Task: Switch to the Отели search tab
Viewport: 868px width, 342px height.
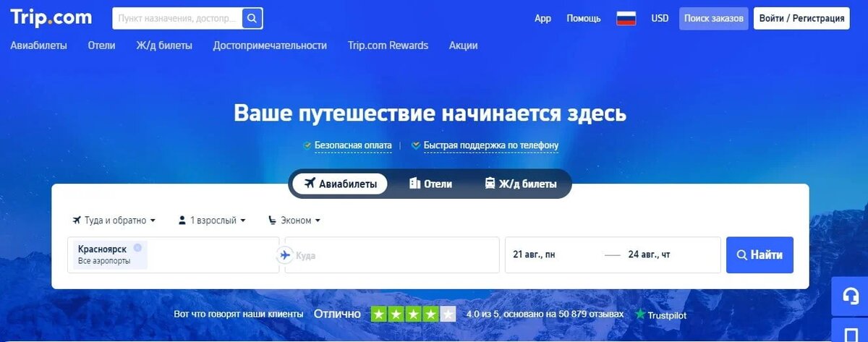Action: pos(430,184)
